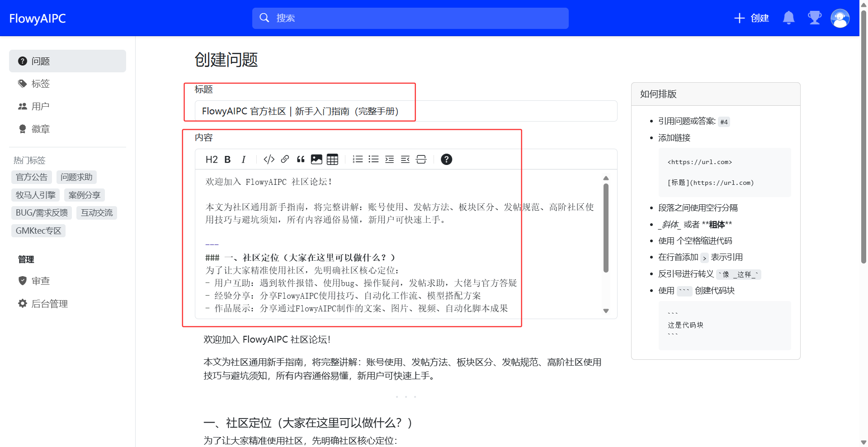Insert a code block via toolbar
Image resolution: width=868 pixels, height=447 pixels.
click(x=269, y=160)
